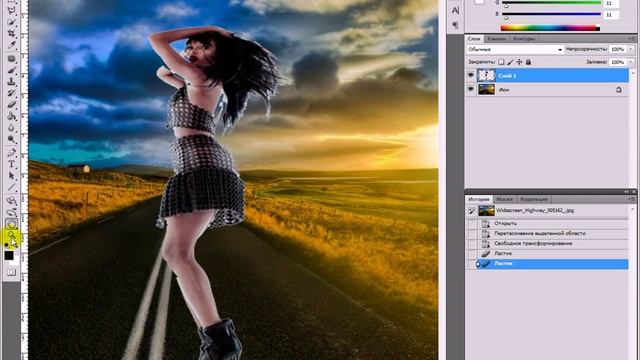Click the blue channel value field
Image resolution: width=640 pixels, height=360 pixels.
[611, 15]
